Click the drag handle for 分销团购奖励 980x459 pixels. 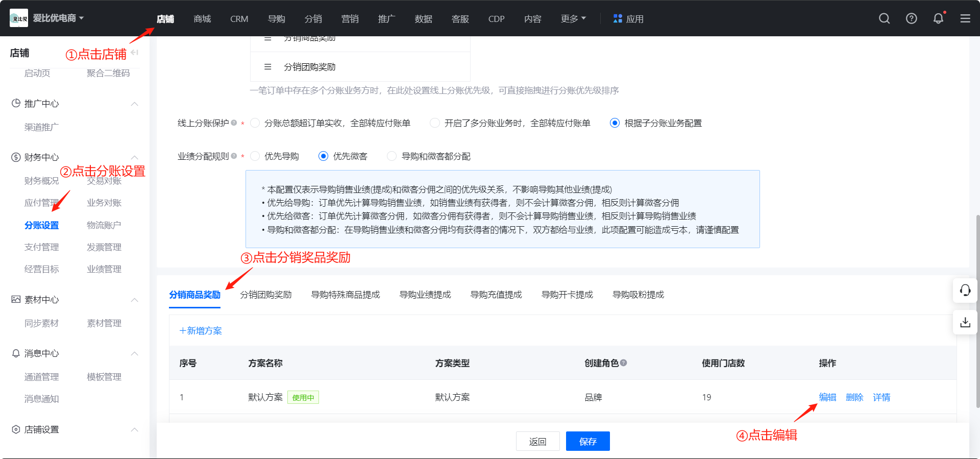point(267,67)
